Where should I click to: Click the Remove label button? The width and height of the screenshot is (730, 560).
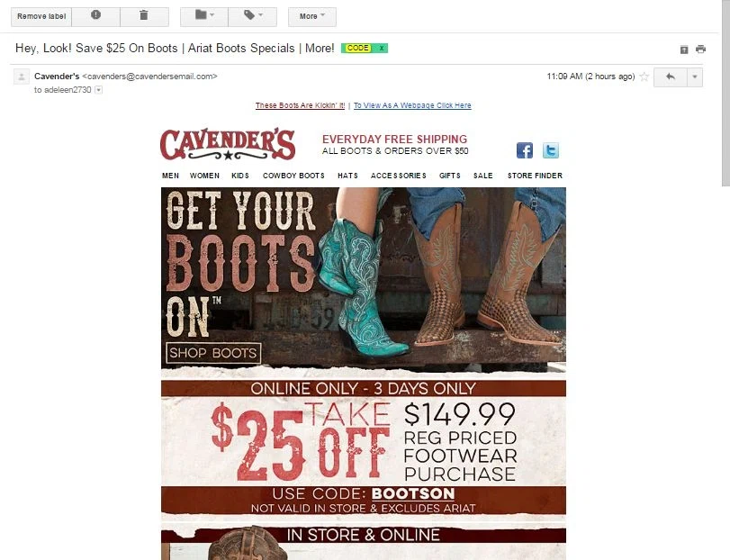click(x=41, y=16)
